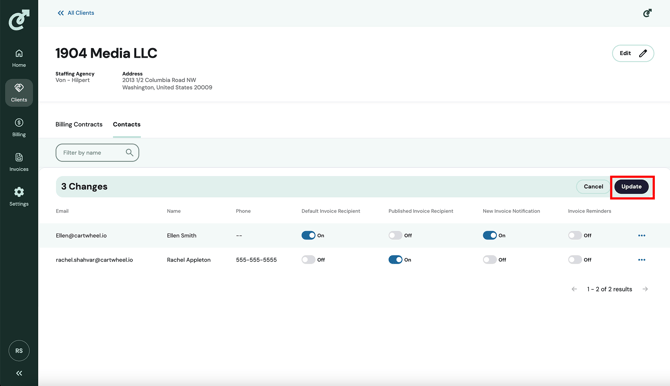The width and height of the screenshot is (670, 386).
Task: Click the Update button
Action: (632, 187)
